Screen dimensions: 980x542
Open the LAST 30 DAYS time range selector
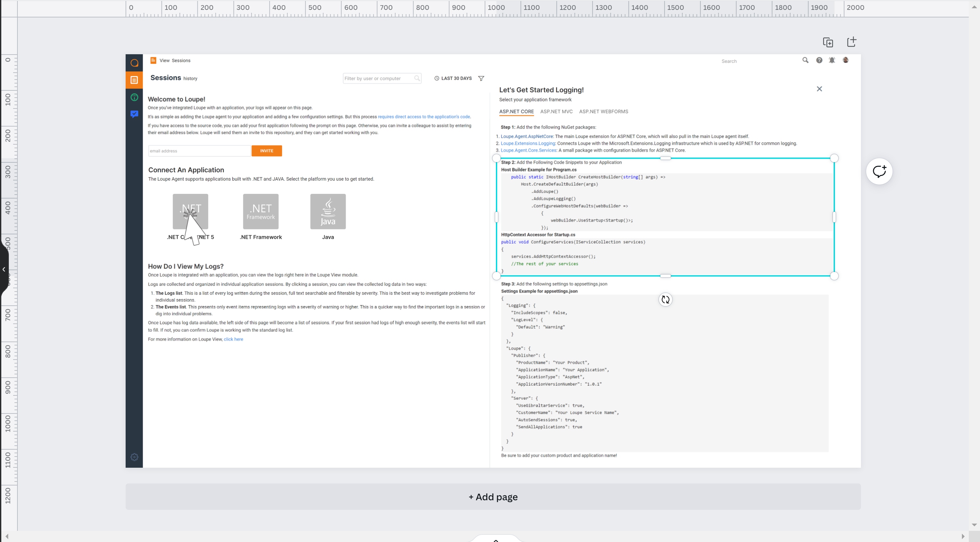(x=453, y=78)
